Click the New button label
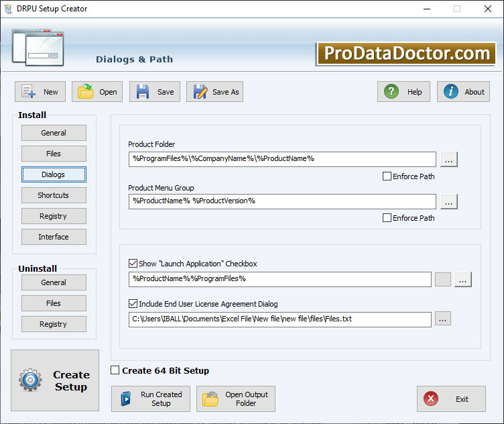Screen dimensions: 504x424 pos(51,92)
